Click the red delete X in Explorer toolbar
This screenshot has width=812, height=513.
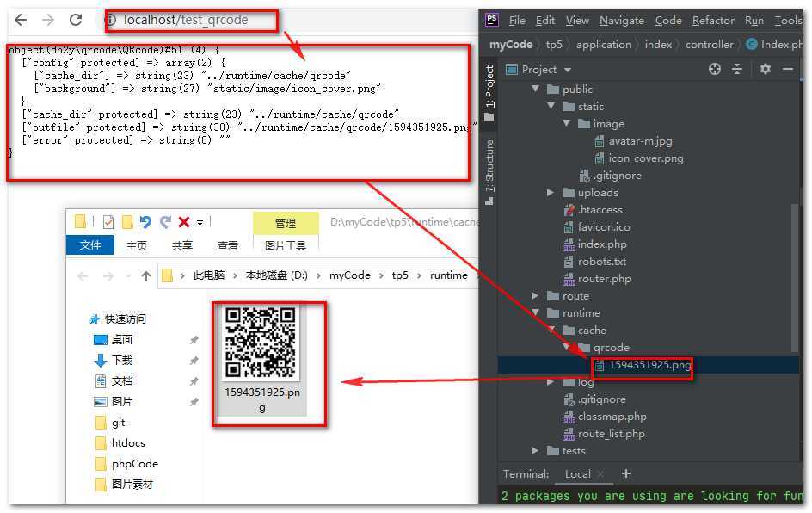(x=184, y=222)
